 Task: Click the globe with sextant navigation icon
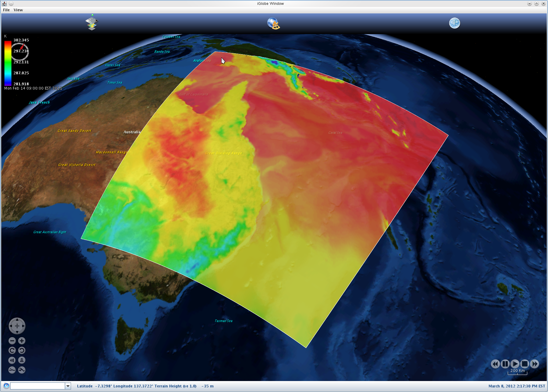click(273, 23)
